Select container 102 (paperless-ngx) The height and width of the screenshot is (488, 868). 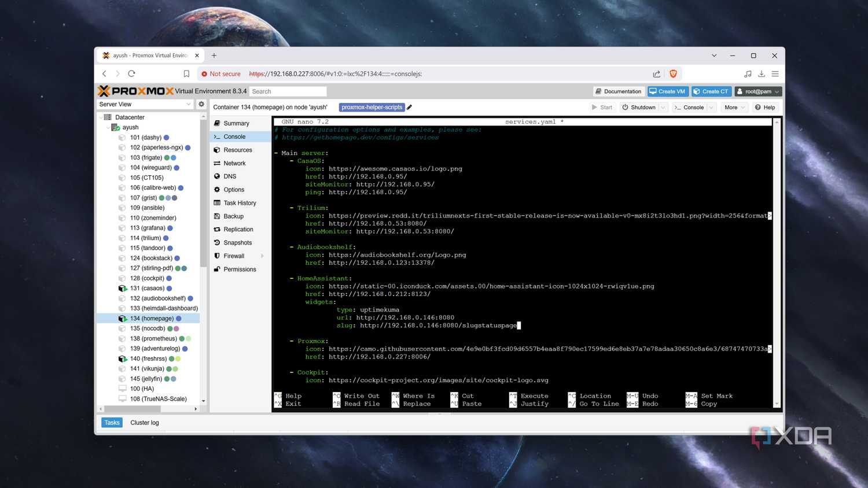(x=156, y=147)
